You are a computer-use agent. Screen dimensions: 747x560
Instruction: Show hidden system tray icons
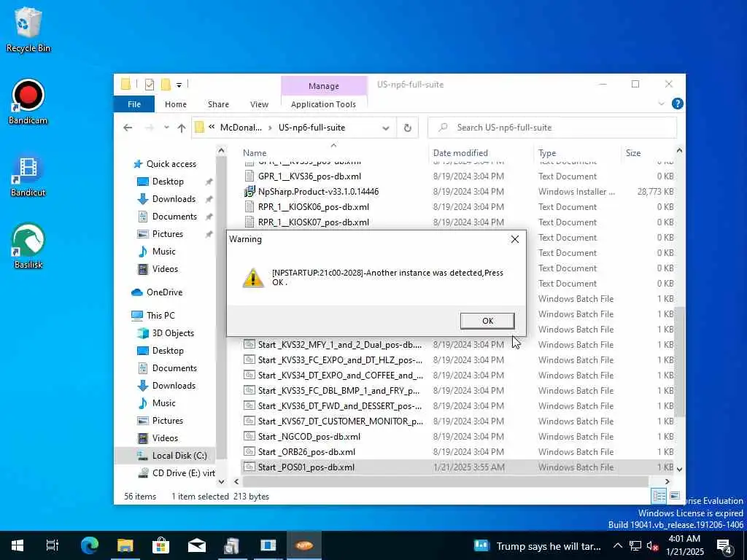tap(617, 545)
